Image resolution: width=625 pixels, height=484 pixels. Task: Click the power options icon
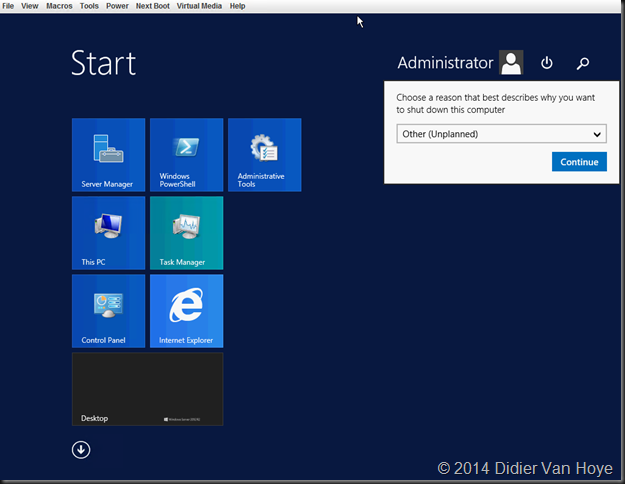click(x=546, y=63)
